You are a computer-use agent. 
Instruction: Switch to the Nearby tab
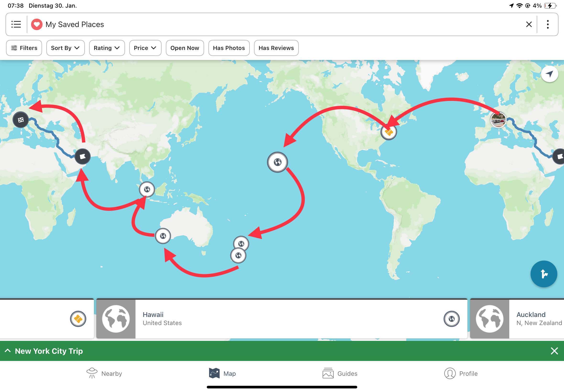[x=104, y=373]
